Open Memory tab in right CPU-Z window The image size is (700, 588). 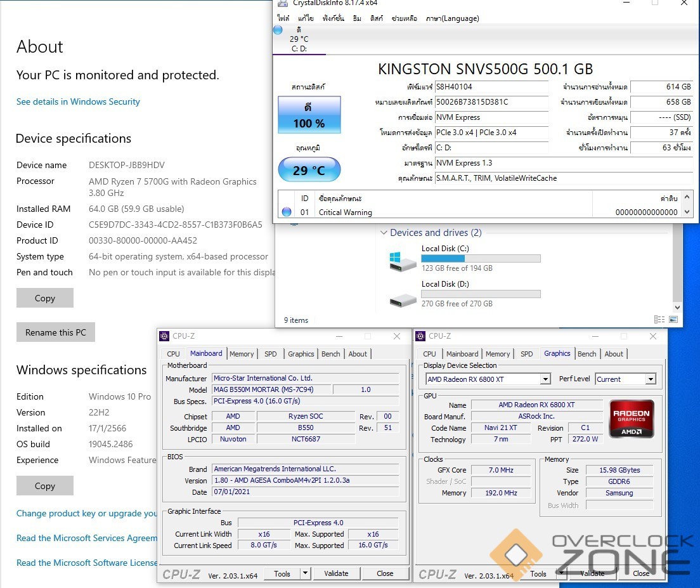(498, 354)
